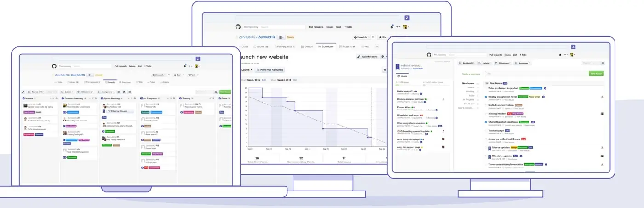Image resolution: width=644 pixels, height=208 pixels.
Task: Switch to the Burndown tab in the center monitor window
Action: [326, 46]
